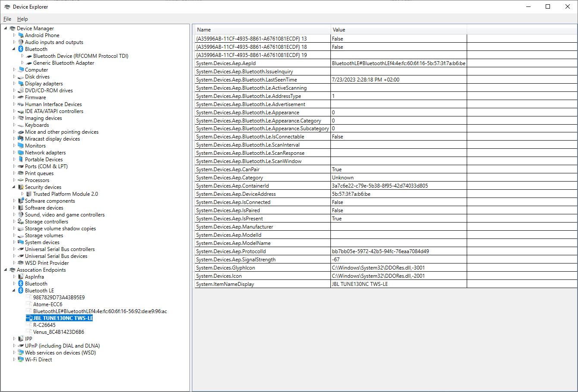Image resolution: width=578 pixels, height=392 pixels.
Task: Expand the AspInfra node
Action: click(14, 277)
